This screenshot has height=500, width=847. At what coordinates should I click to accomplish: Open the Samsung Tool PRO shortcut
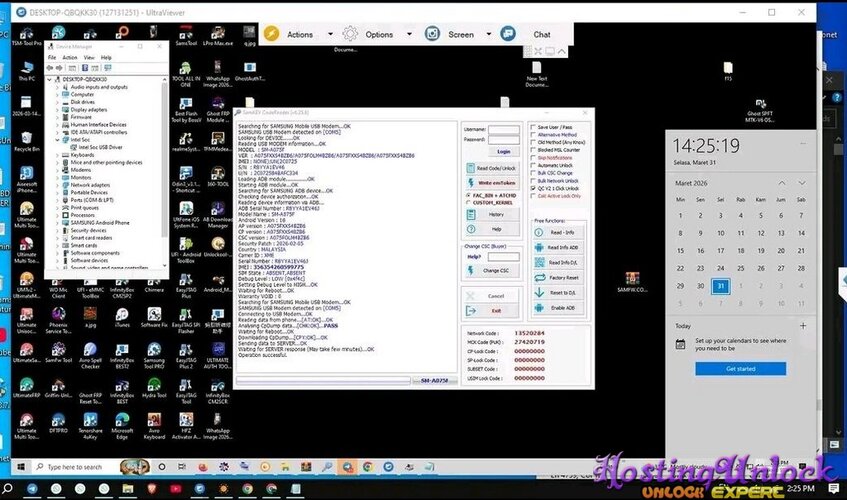(154, 356)
